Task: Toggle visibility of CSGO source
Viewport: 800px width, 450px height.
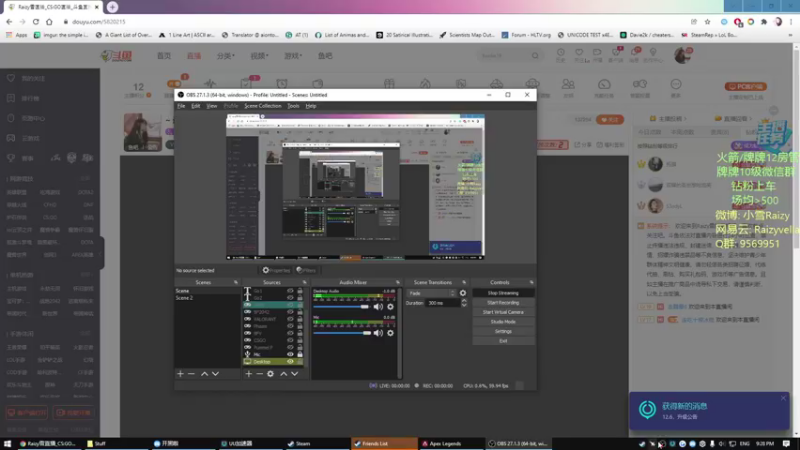Action: (x=290, y=340)
